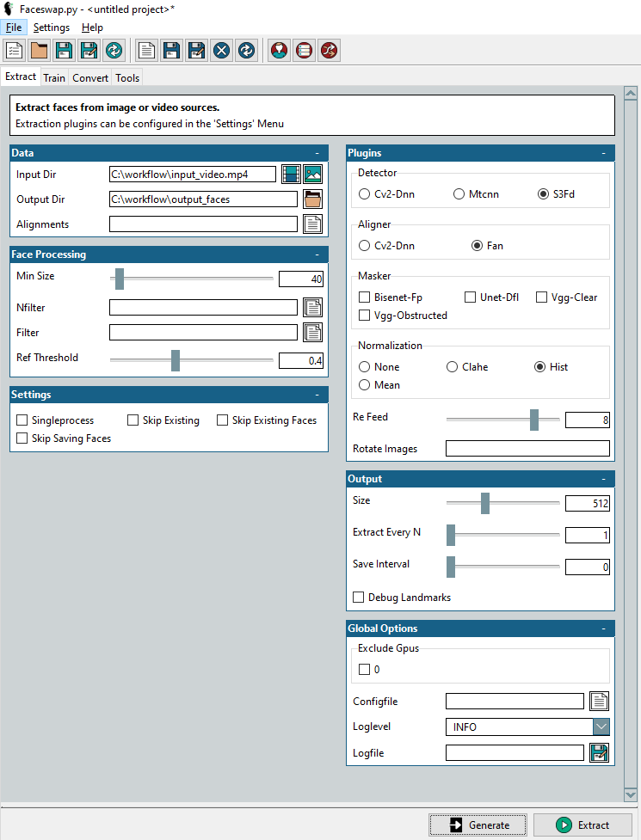Reload the project with the teal refresh icon
This screenshot has height=840, width=641.
click(114, 51)
